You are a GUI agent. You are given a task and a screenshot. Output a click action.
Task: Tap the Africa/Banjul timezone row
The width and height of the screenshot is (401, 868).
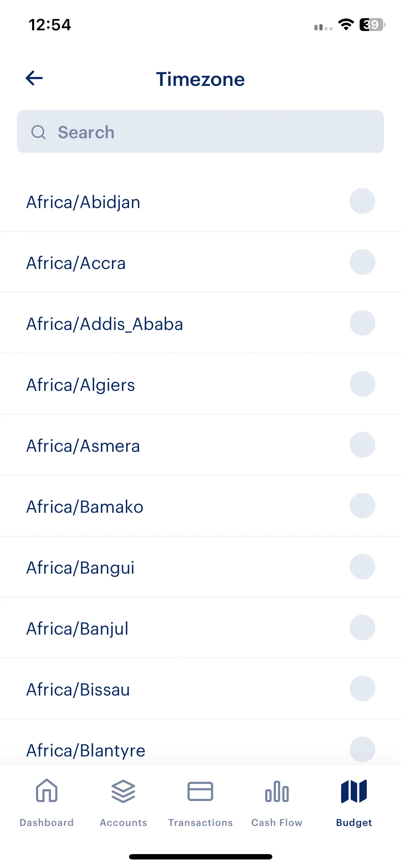200,628
